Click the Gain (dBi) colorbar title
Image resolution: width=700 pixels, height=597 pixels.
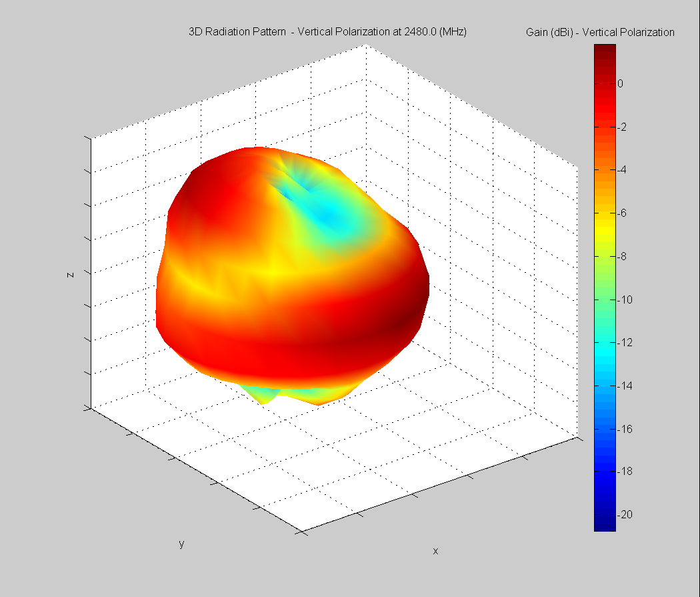point(599,31)
